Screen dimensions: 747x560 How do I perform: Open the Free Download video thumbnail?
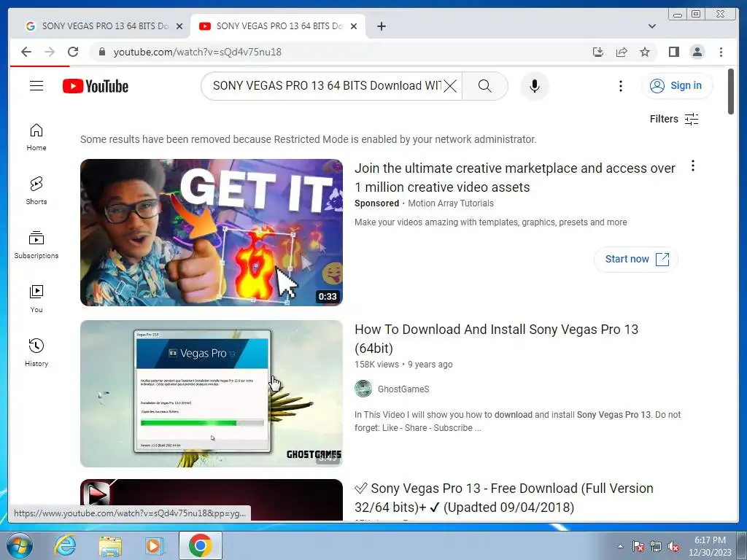pyautogui.click(x=211, y=499)
